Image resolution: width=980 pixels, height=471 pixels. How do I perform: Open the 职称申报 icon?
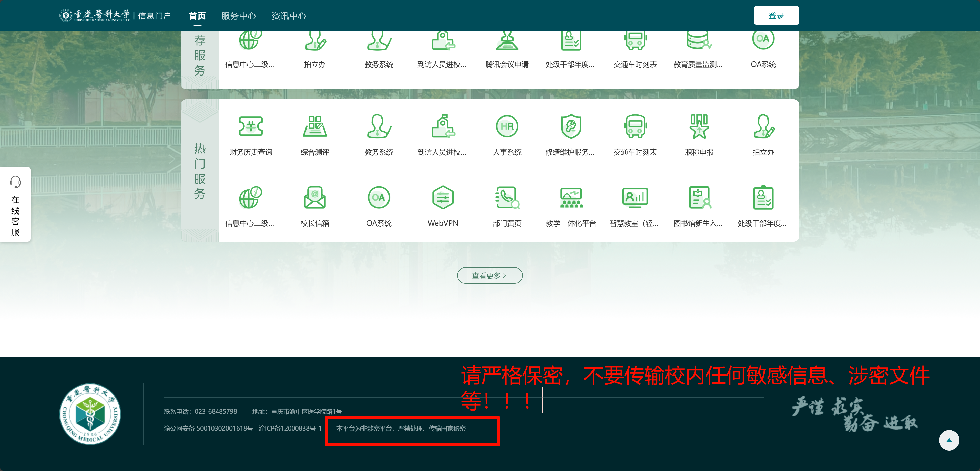pyautogui.click(x=699, y=127)
